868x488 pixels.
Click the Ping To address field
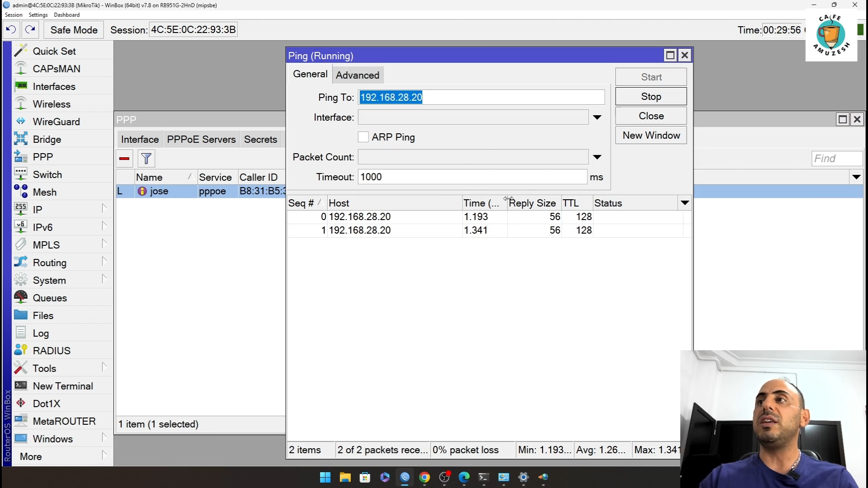(x=481, y=97)
